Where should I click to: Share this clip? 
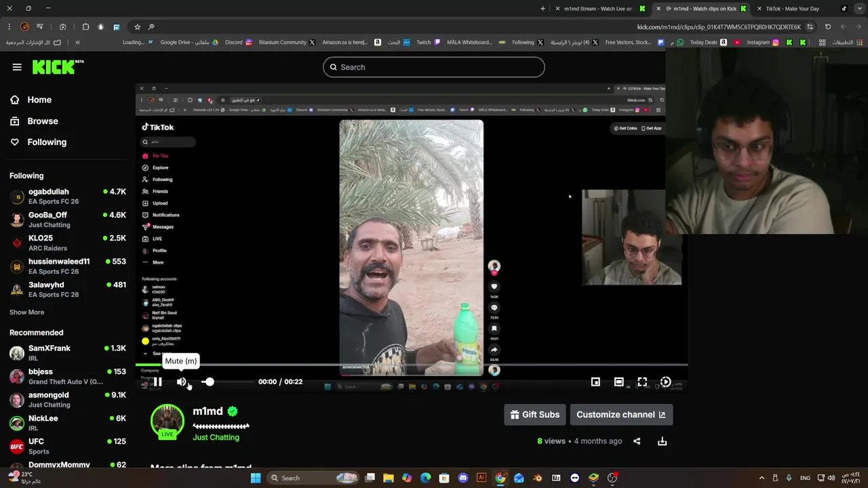tap(637, 441)
